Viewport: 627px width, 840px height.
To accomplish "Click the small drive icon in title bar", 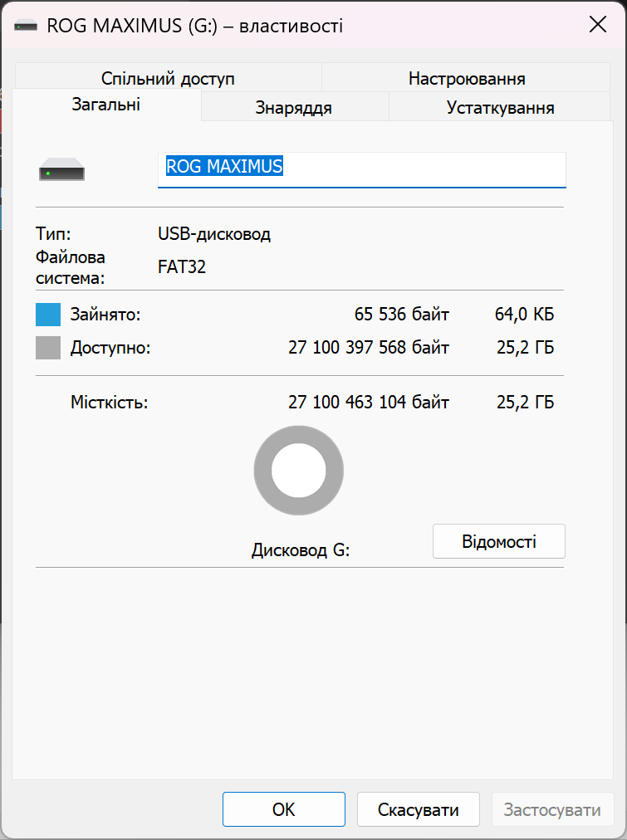I will coord(27,26).
